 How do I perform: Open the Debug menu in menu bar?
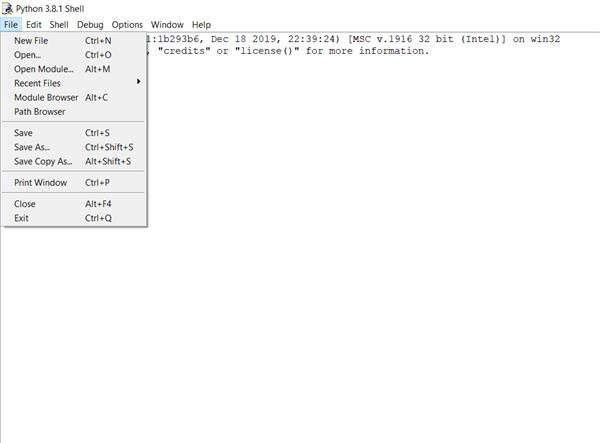pyautogui.click(x=90, y=25)
